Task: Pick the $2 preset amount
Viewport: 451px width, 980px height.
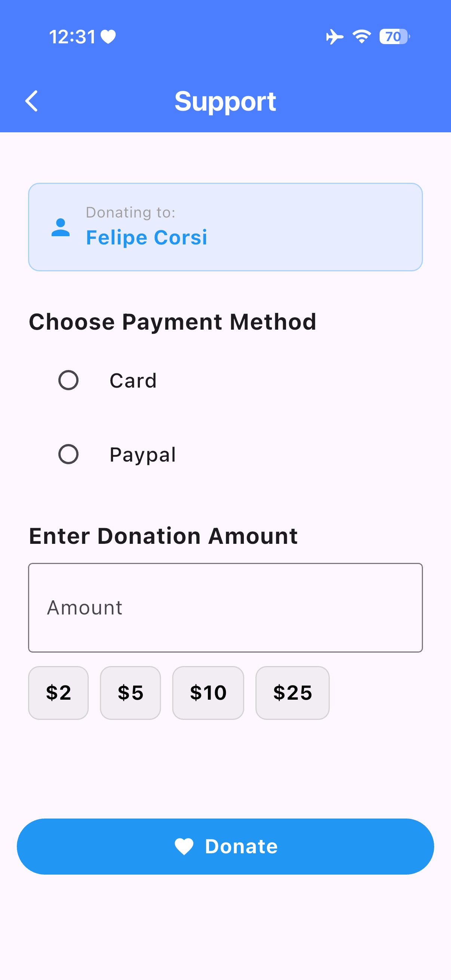Action: [x=58, y=693]
